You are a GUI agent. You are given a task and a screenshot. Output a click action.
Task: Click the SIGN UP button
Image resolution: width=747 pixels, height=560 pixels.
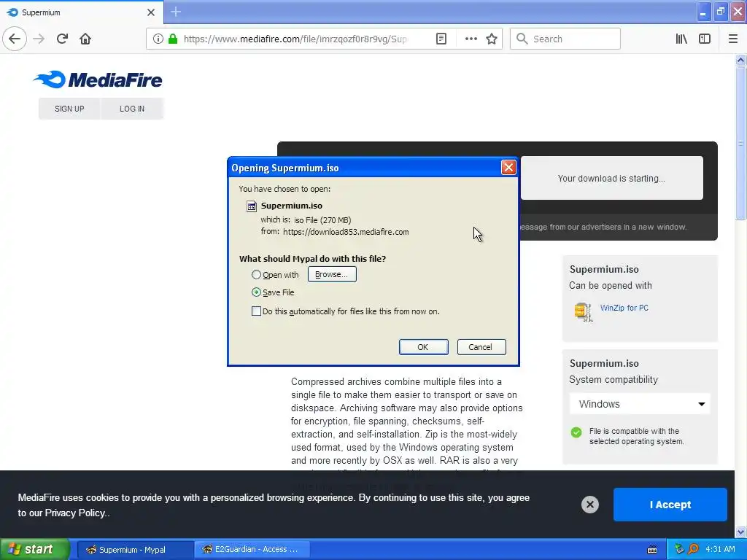pos(69,109)
